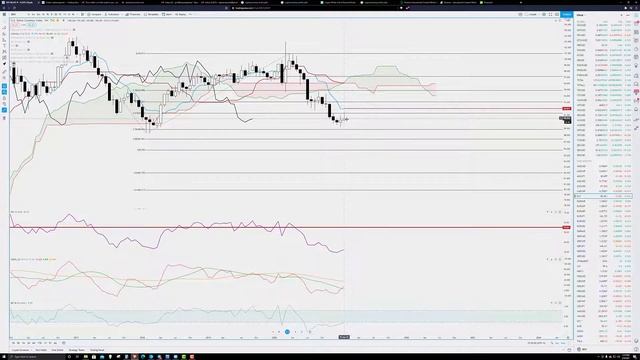Toggle log scale at bottom right

click(557, 343)
